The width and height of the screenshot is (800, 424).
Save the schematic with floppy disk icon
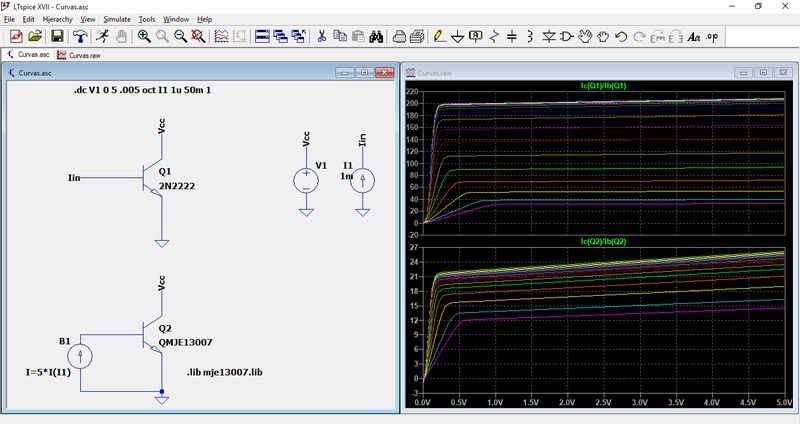[57, 36]
